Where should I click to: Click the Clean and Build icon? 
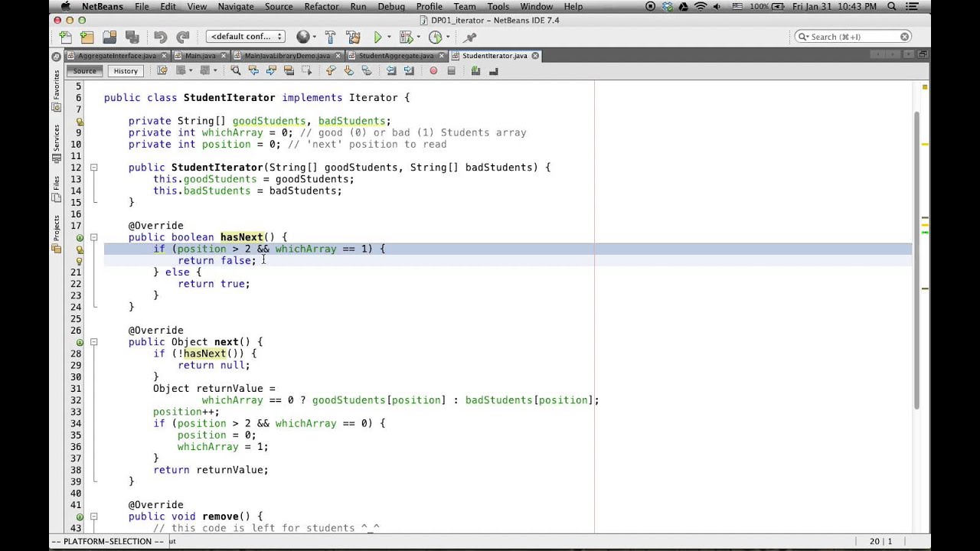[x=353, y=37]
